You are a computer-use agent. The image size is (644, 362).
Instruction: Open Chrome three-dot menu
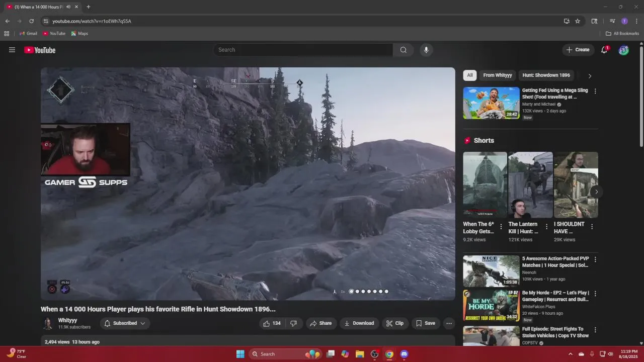click(636, 21)
